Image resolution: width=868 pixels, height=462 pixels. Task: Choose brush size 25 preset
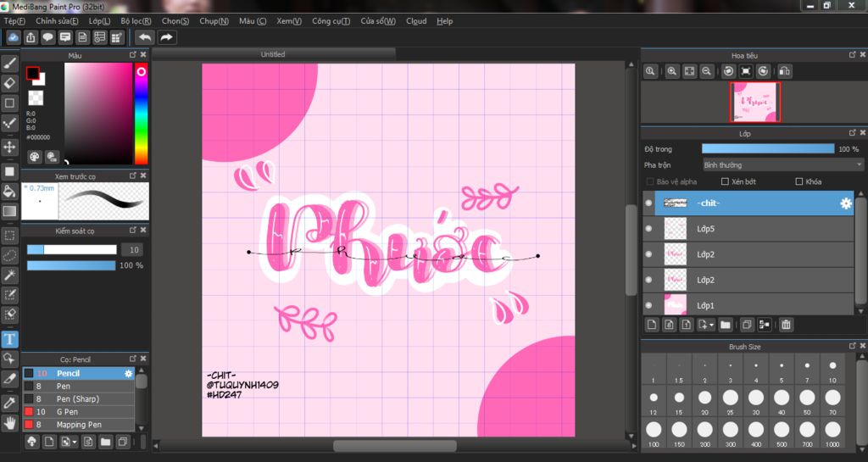731,401
